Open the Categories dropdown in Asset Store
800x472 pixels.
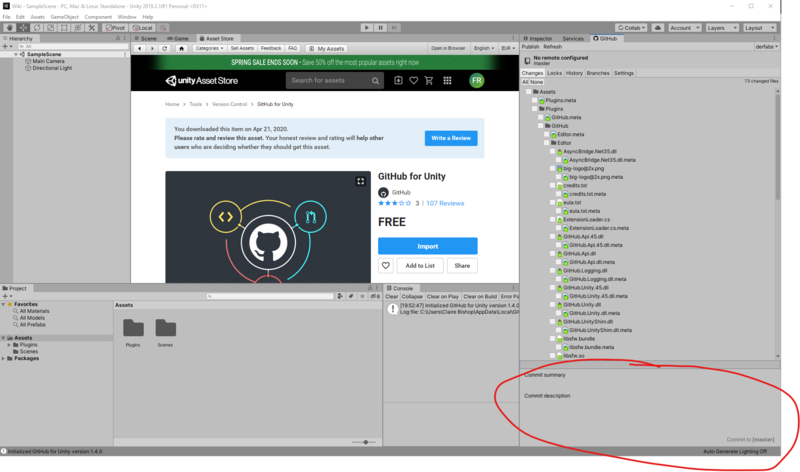coord(209,48)
